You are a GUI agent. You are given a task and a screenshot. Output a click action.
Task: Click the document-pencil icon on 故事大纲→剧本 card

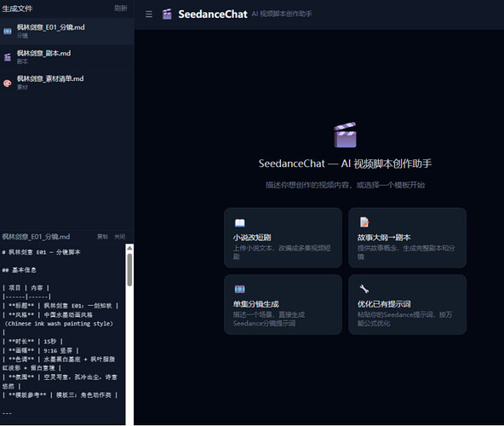point(364,222)
